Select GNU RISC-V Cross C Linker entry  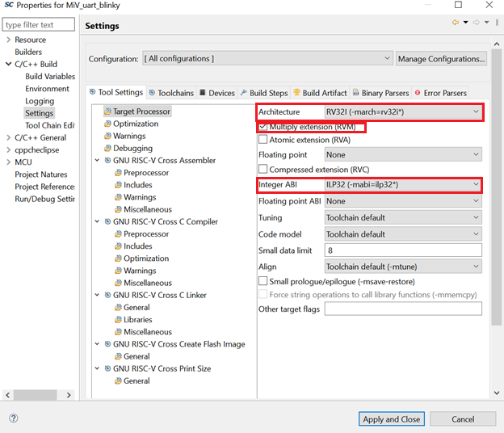159,295
